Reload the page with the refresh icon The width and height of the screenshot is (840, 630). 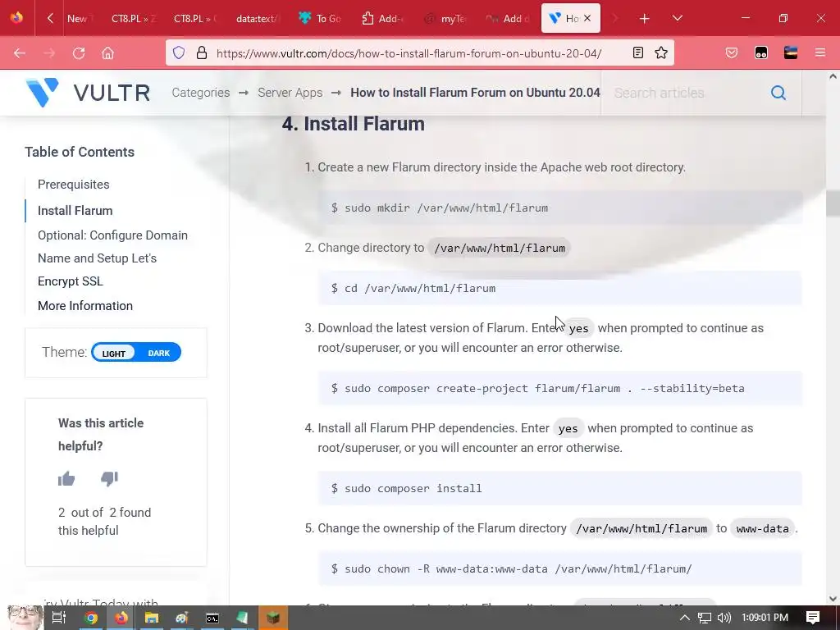point(79,53)
